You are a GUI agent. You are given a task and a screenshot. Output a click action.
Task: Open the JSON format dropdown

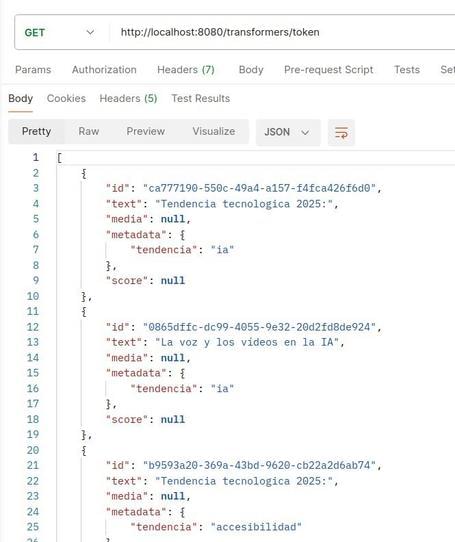[288, 132]
